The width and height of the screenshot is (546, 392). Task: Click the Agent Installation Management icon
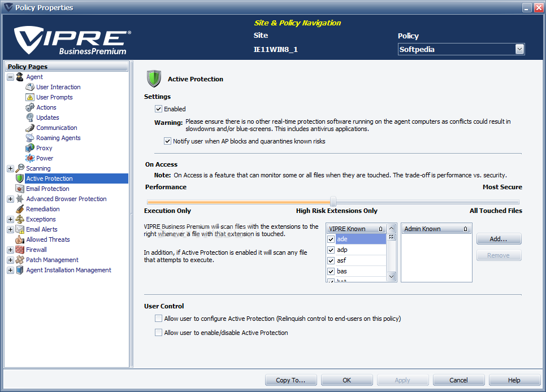(20, 270)
